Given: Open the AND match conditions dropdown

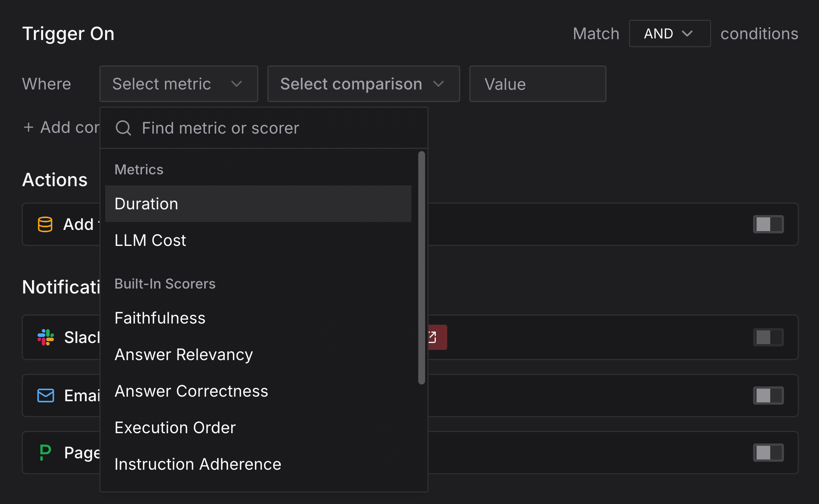Looking at the screenshot, I should [x=669, y=33].
